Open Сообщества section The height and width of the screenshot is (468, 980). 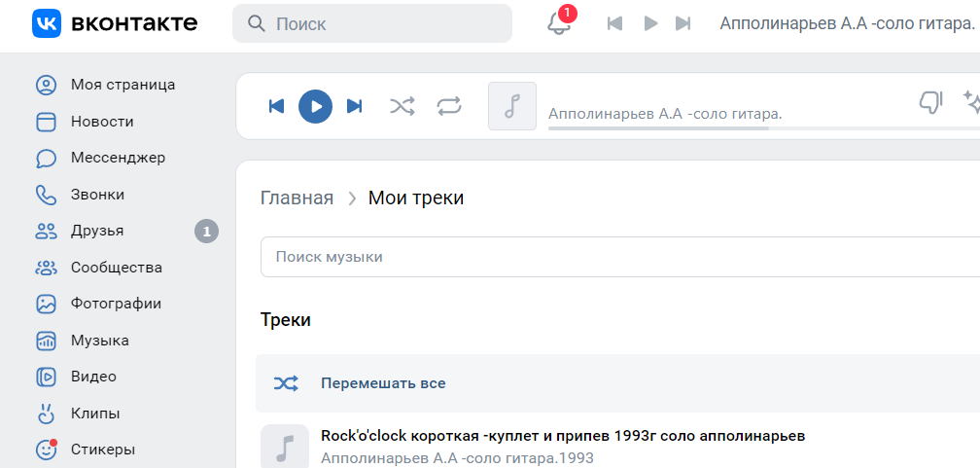tap(117, 268)
